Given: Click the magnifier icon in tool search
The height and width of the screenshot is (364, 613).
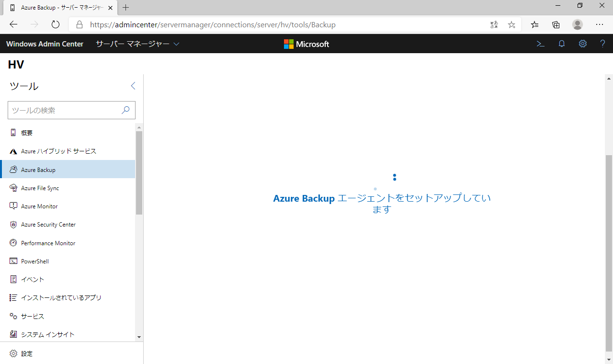Looking at the screenshot, I should point(125,110).
